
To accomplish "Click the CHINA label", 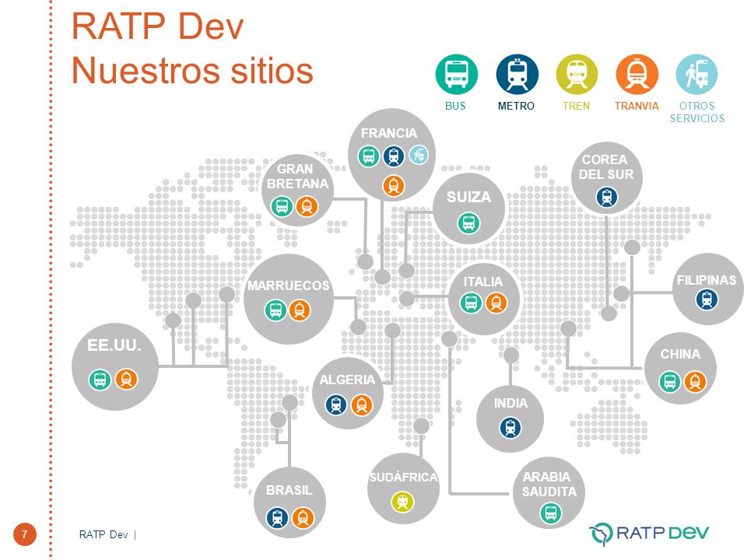I will 680,355.
